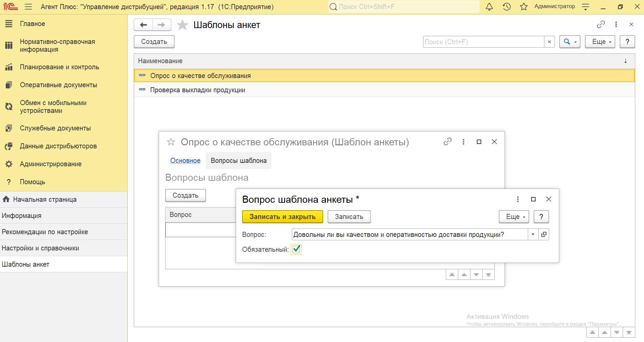Jump to list end in main list footer
This screenshot has width=644, height=342.
[629, 333]
